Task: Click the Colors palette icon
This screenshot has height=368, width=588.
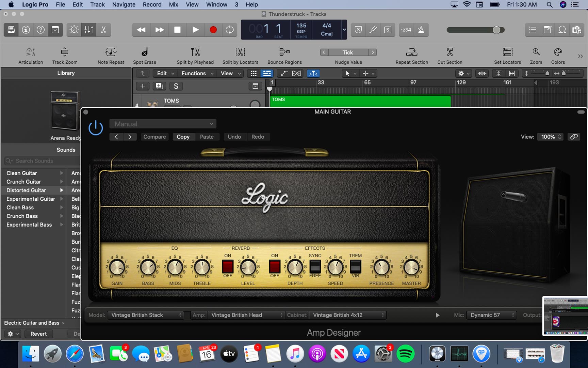Action: 558,52
